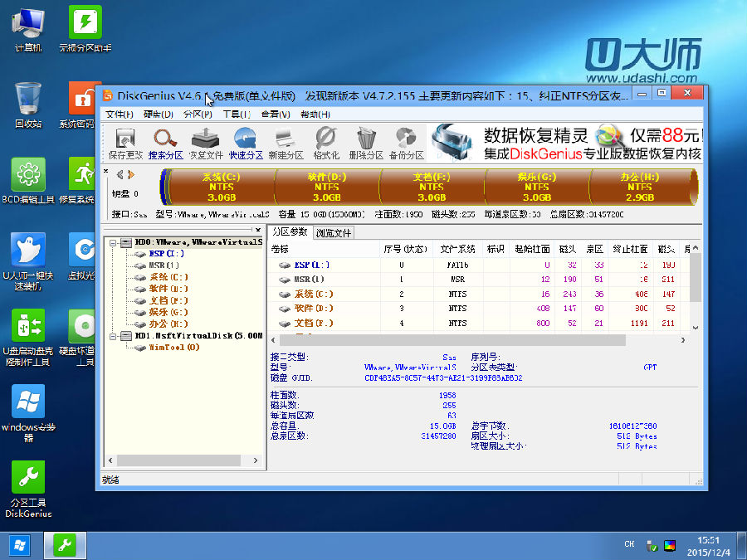This screenshot has width=747, height=560.
Task: Click the colorful display tray icon
Action: 670,546
